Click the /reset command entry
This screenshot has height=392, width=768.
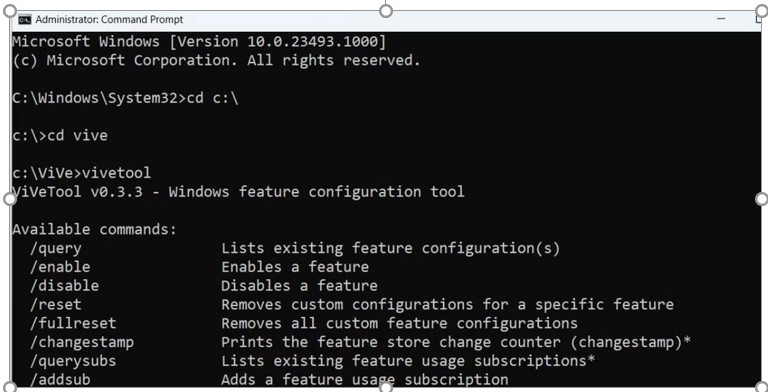(352, 305)
